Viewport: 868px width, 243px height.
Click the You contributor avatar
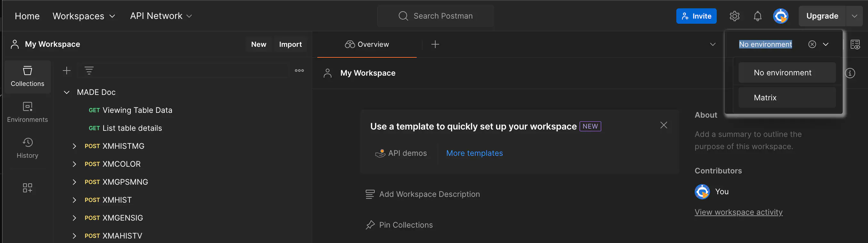tap(702, 191)
